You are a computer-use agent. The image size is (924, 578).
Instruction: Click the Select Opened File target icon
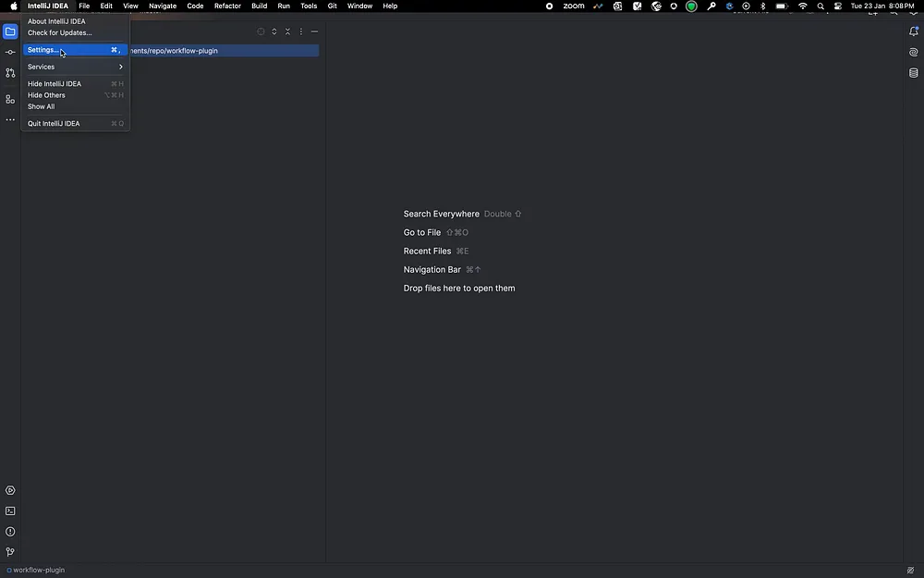coord(261,31)
